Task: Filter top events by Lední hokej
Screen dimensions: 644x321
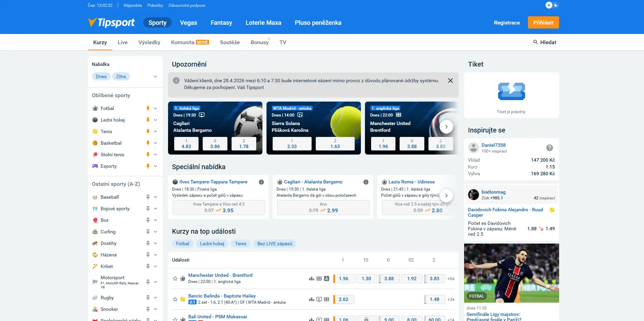Action: (x=212, y=244)
